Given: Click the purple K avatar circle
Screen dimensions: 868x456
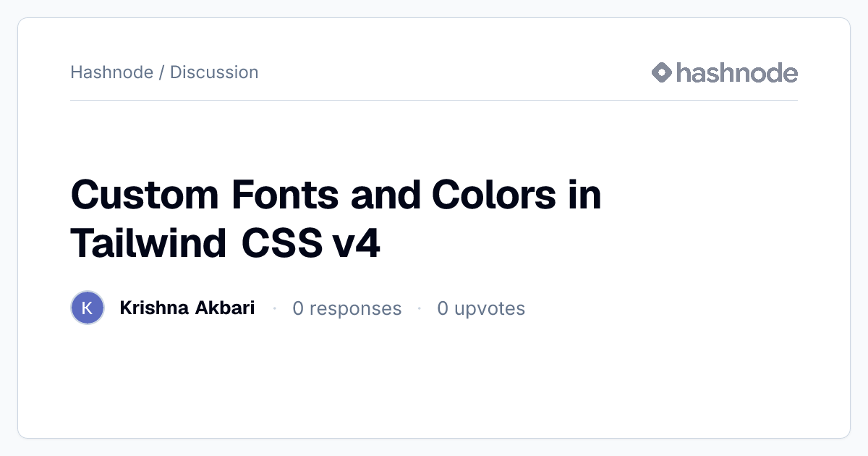Looking at the screenshot, I should [88, 308].
